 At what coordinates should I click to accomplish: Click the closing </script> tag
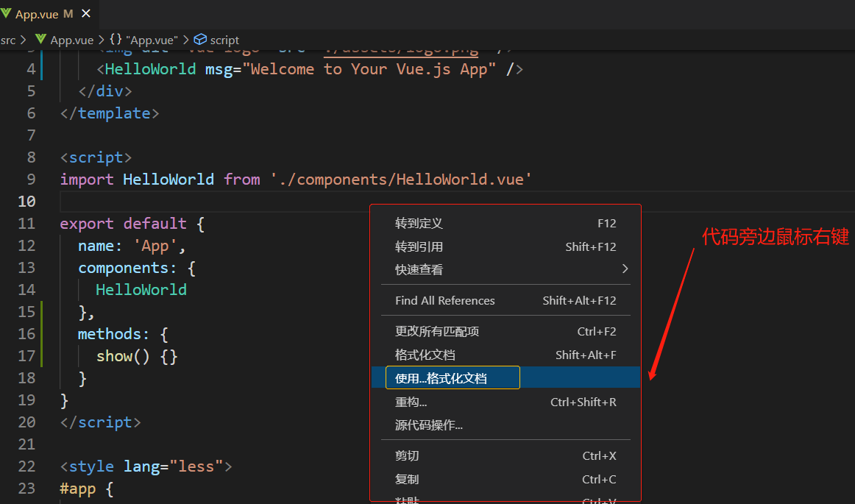click(x=100, y=423)
